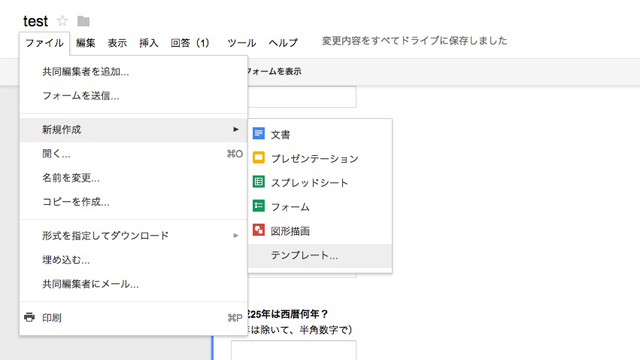Star the test form document
Image resolution: width=640 pixels, height=360 pixels.
pos(62,20)
